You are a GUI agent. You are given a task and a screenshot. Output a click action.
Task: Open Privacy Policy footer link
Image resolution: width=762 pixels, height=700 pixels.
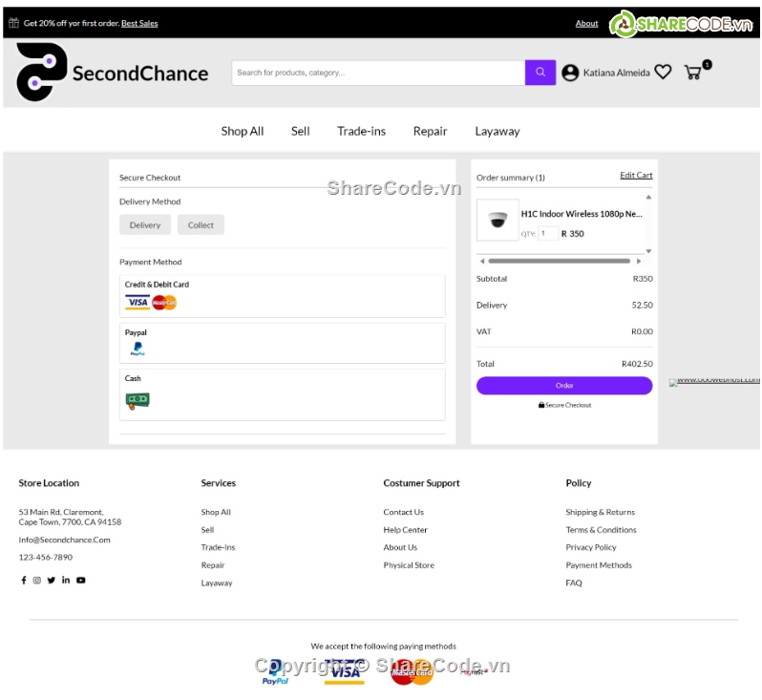[591, 547]
